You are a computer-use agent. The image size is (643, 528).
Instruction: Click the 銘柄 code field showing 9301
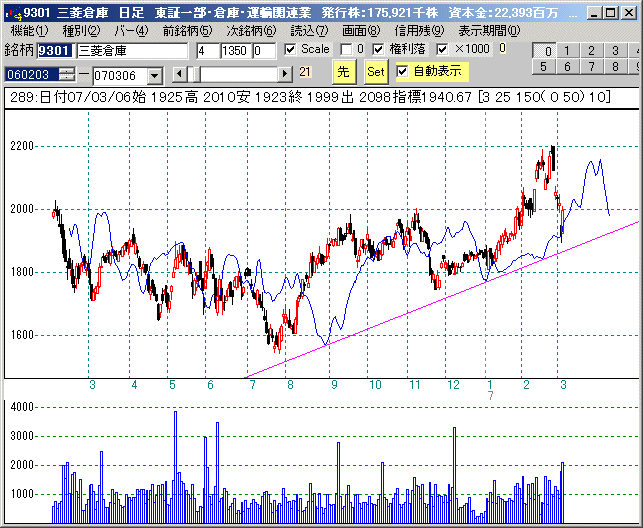[55, 50]
